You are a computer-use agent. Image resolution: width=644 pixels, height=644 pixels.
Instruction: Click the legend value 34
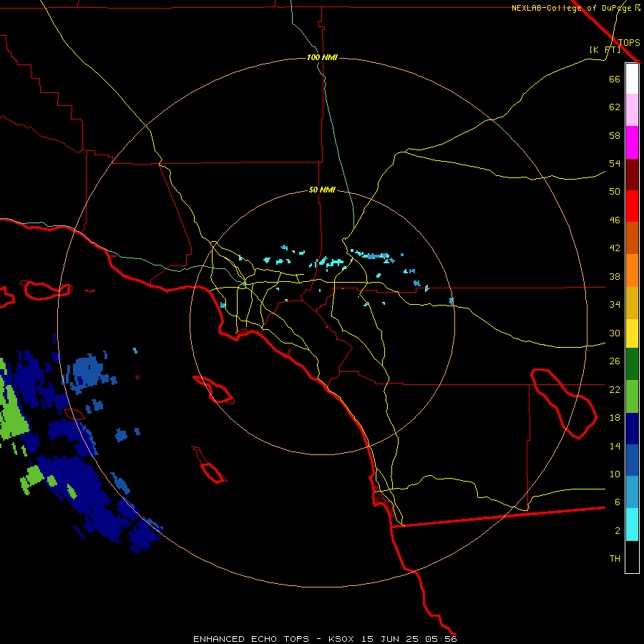click(615, 304)
